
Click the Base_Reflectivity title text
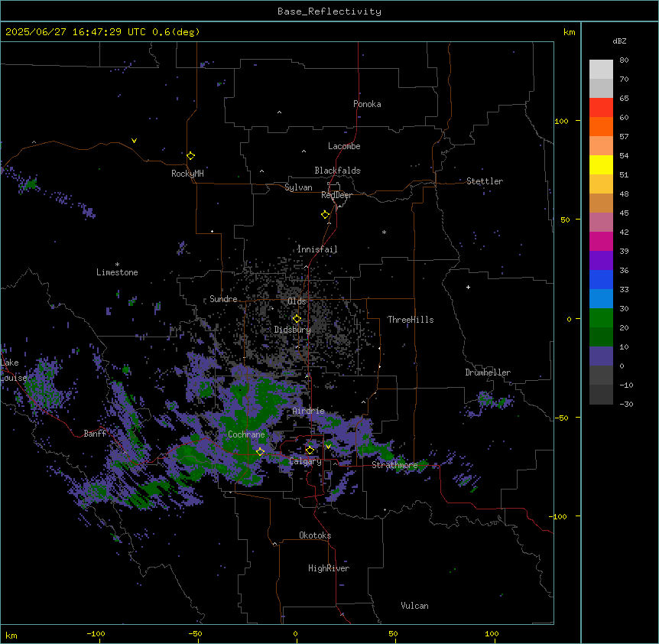point(329,11)
